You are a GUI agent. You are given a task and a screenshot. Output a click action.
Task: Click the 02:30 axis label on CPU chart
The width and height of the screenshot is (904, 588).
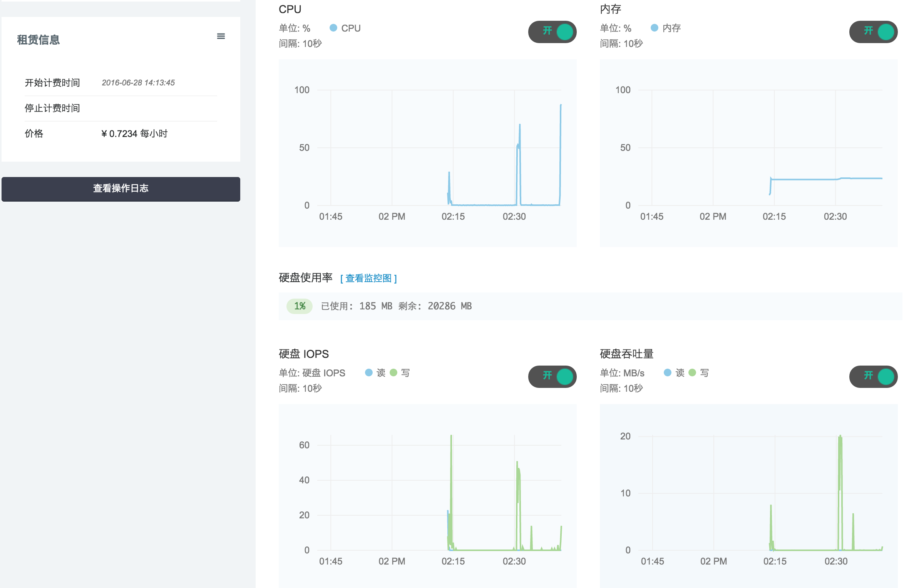pyautogui.click(x=514, y=217)
